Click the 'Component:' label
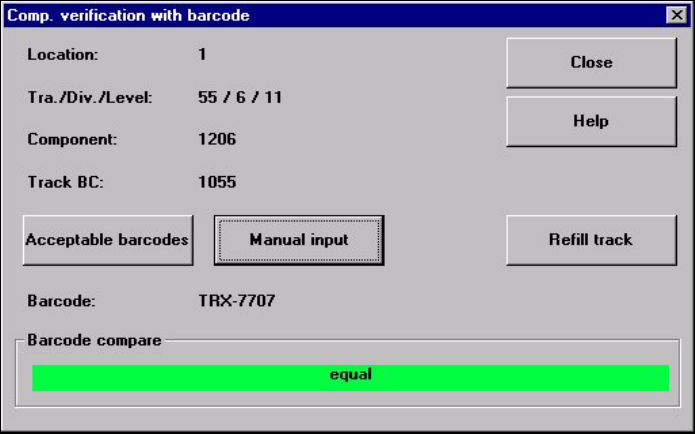Image resolution: width=695 pixels, height=434 pixels. point(72,139)
